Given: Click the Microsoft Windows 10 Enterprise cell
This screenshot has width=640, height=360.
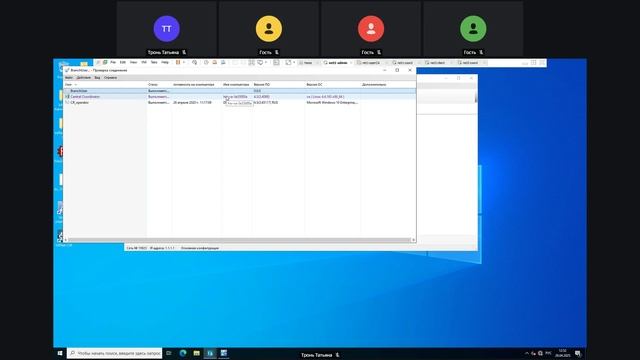Looking at the screenshot, I should (332, 102).
